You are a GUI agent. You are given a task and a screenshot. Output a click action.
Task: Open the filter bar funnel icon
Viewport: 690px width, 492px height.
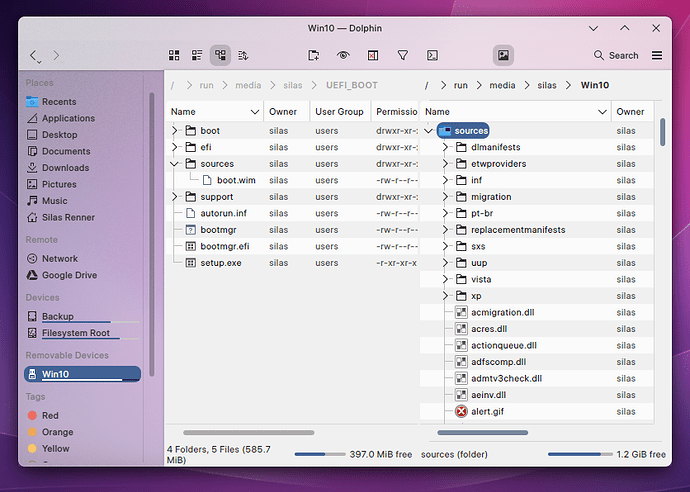tap(403, 55)
